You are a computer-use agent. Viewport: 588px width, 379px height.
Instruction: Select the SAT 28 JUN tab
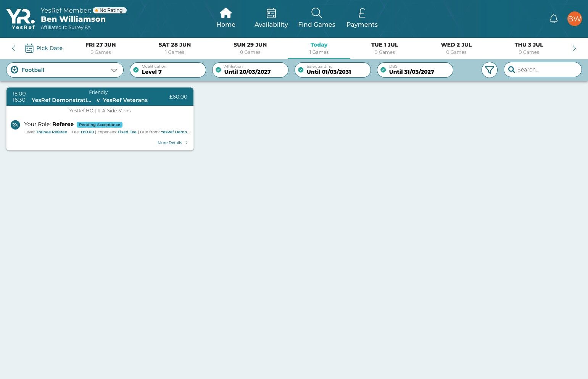(175, 48)
